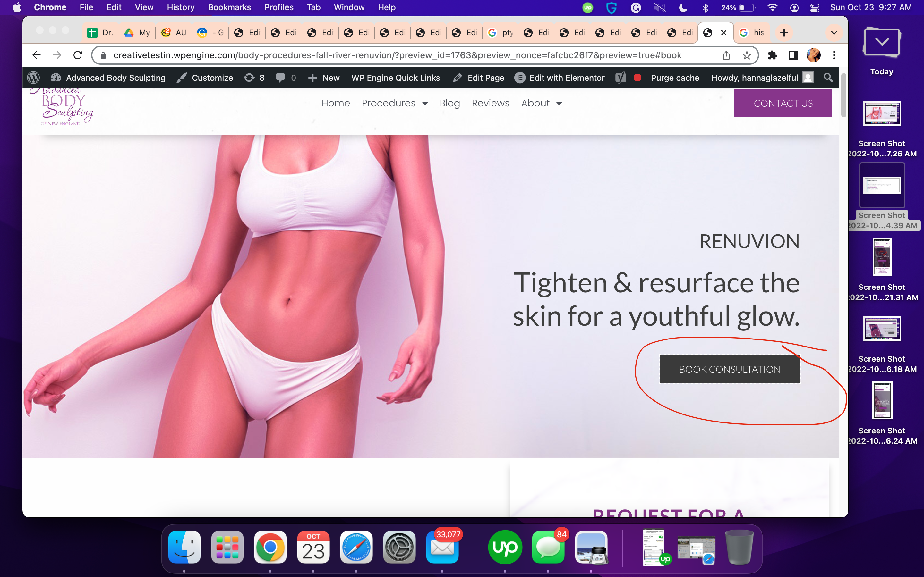The image size is (924, 577).
Task: Click the BOOK CONSULTATION button
Action: (730, 369)
